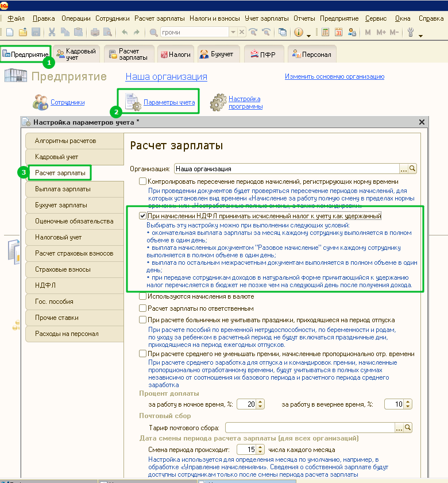Click the M memory toolbar button
448x483 pixels.
(368, 32)
